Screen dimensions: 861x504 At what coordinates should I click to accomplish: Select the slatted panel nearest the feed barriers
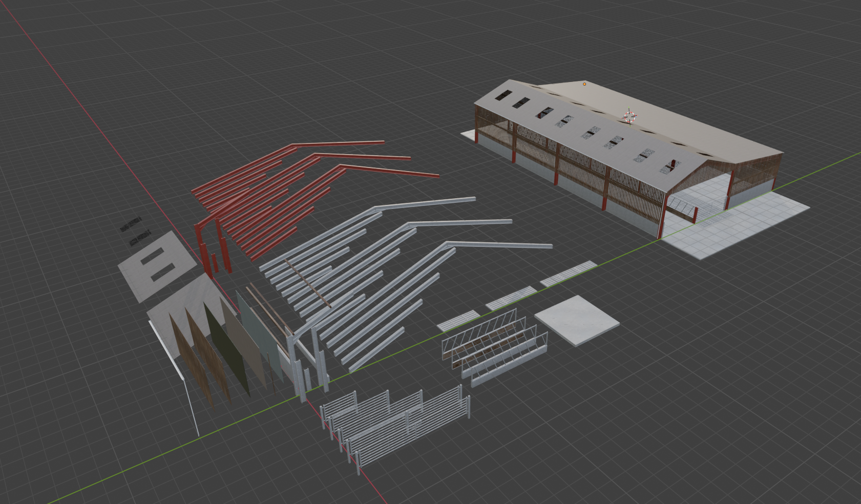[x=458, y=320]
